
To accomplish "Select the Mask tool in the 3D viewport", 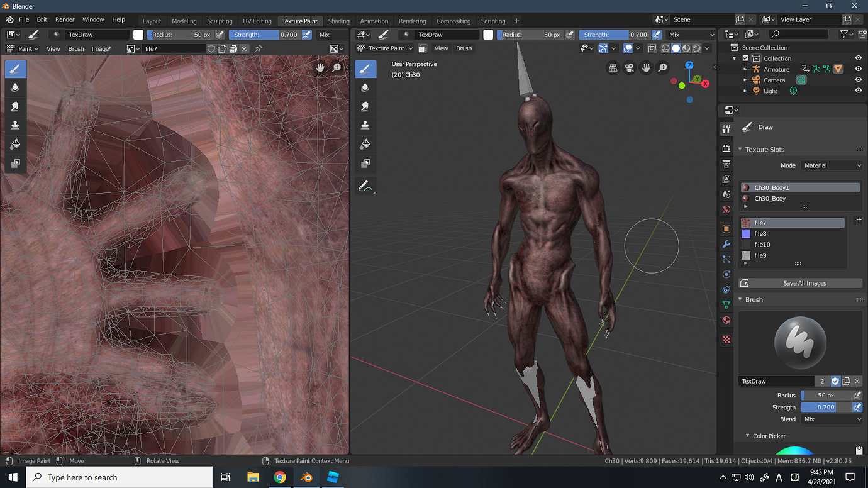I will [365, 164].
